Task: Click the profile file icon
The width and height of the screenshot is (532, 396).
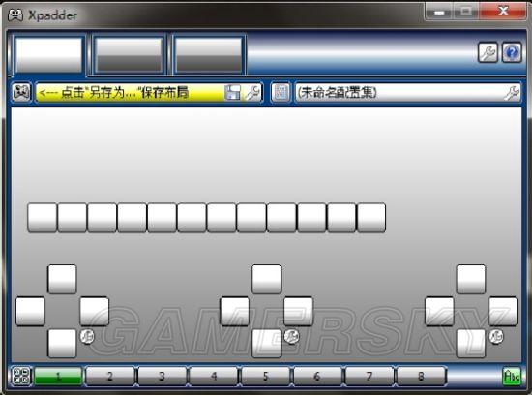Action: tap(281, 92)
